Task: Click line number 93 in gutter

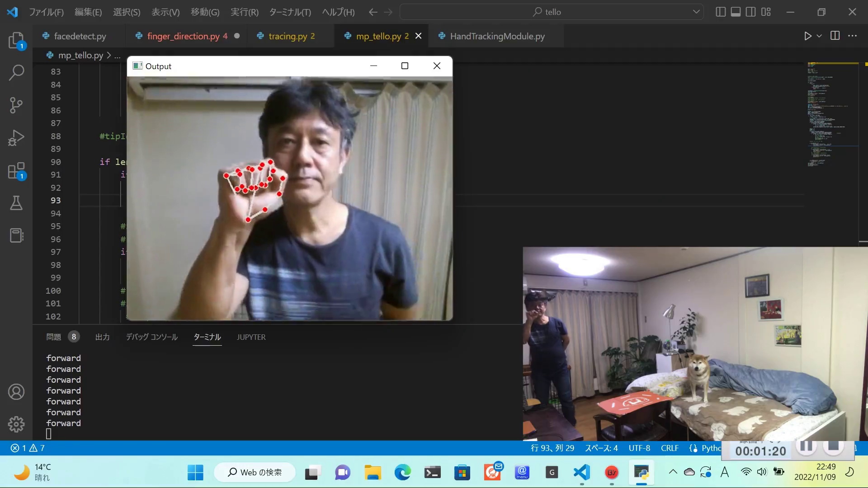Action: click(x=55, y=200)
